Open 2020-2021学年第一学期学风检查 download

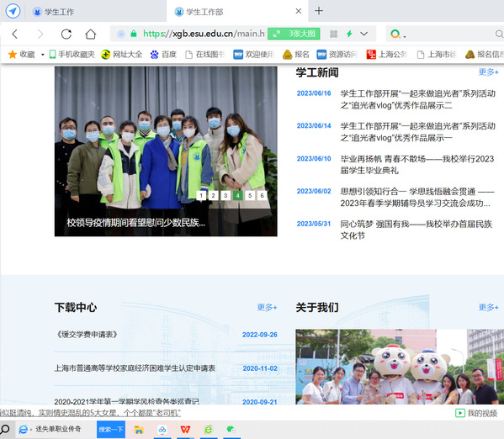coord(127,401)
